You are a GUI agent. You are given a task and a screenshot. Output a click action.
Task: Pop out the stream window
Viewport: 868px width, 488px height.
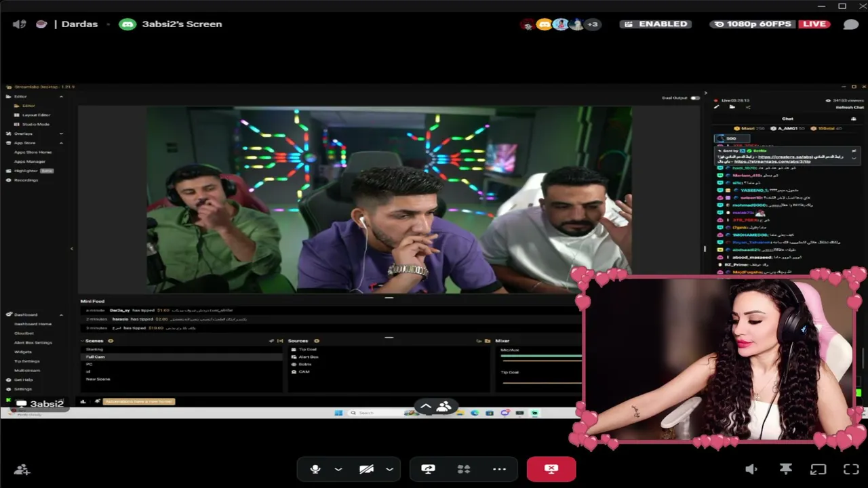[818, 469]
